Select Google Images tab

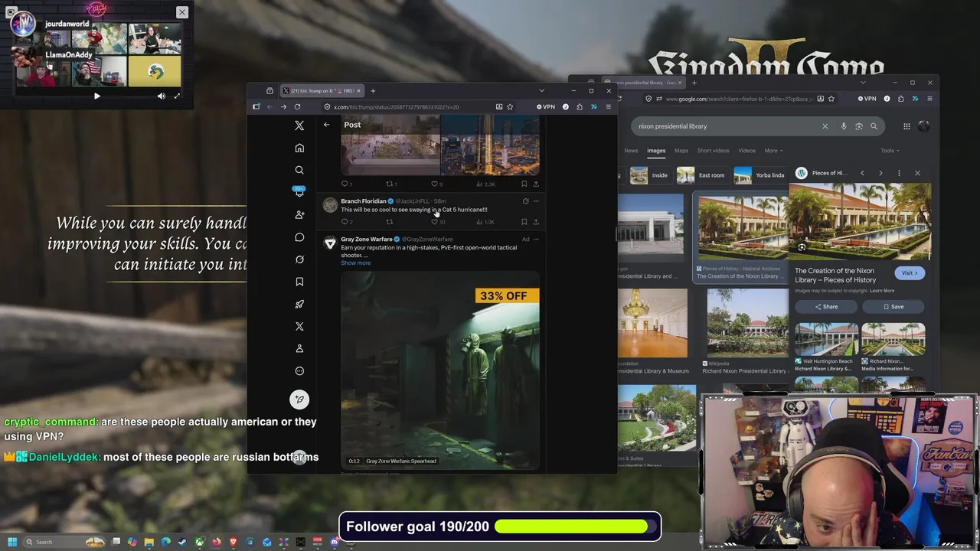point(656,151)
